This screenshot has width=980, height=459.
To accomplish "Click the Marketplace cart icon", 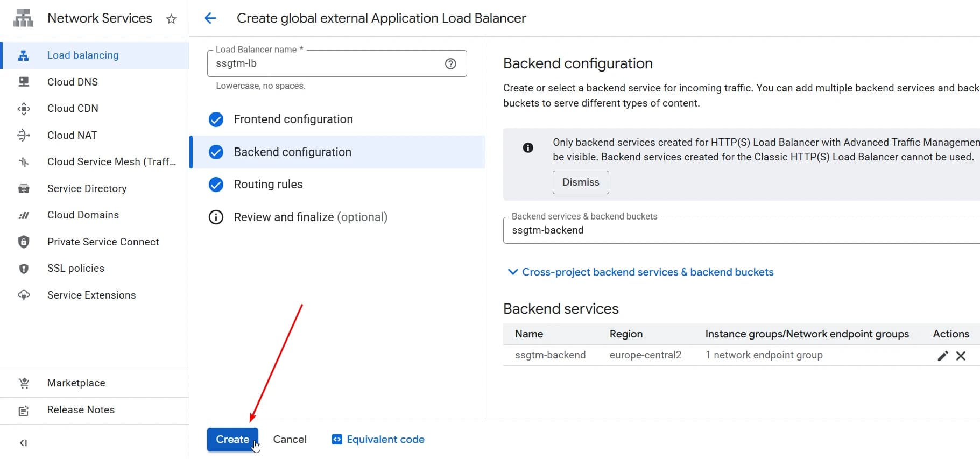I will click(24, 383).
